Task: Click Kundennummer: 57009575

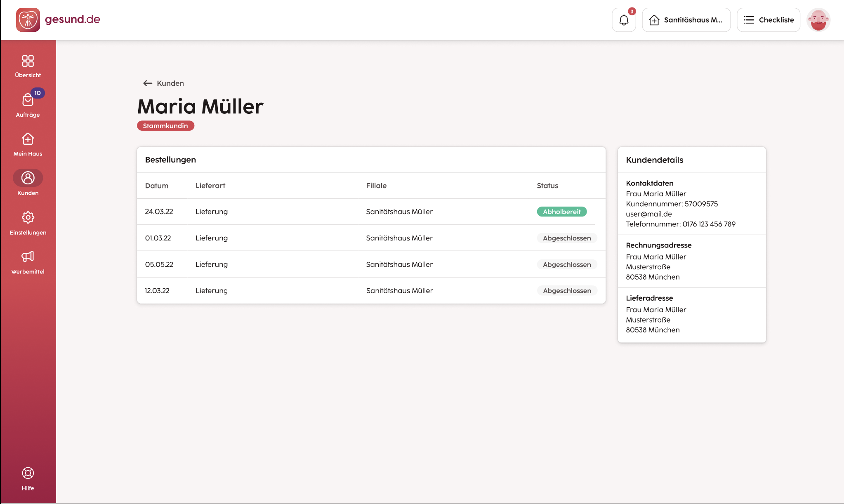Action: pos(672,204)
